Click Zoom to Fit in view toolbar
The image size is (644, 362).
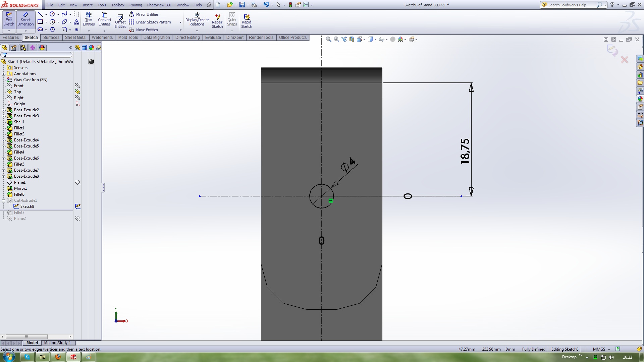click(x=329, y=39)
